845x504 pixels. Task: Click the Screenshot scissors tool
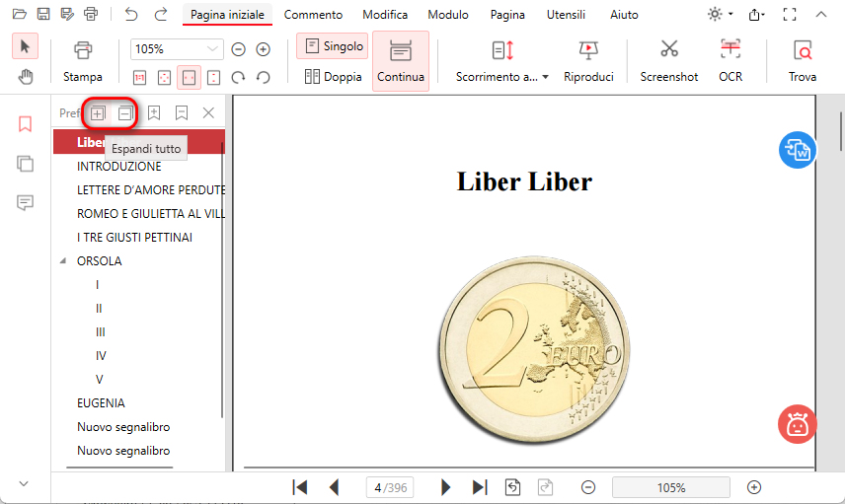(668, 61)
